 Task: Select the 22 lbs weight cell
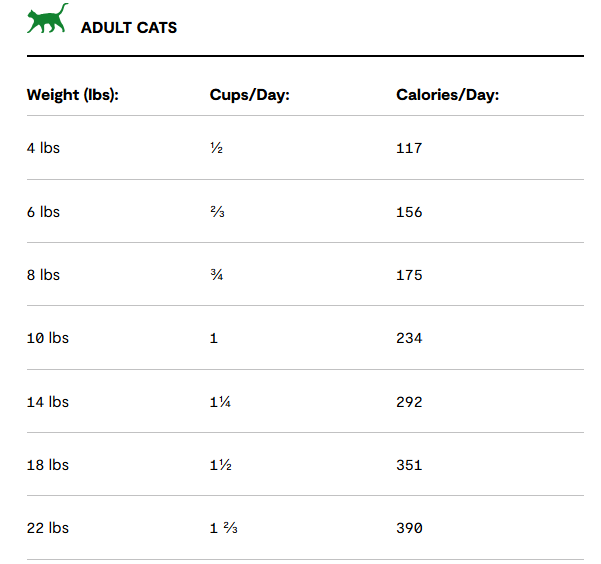pyautogui.click(x=48, y=528)
